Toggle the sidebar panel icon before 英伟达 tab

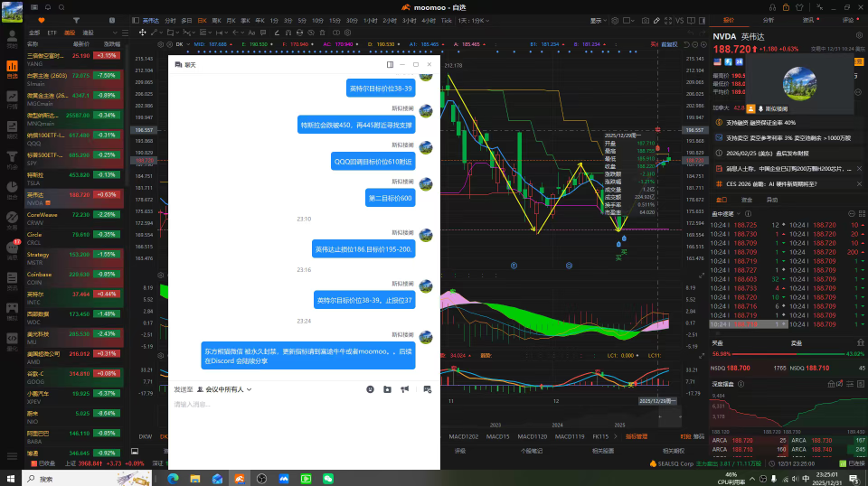[x=135, y=21]
